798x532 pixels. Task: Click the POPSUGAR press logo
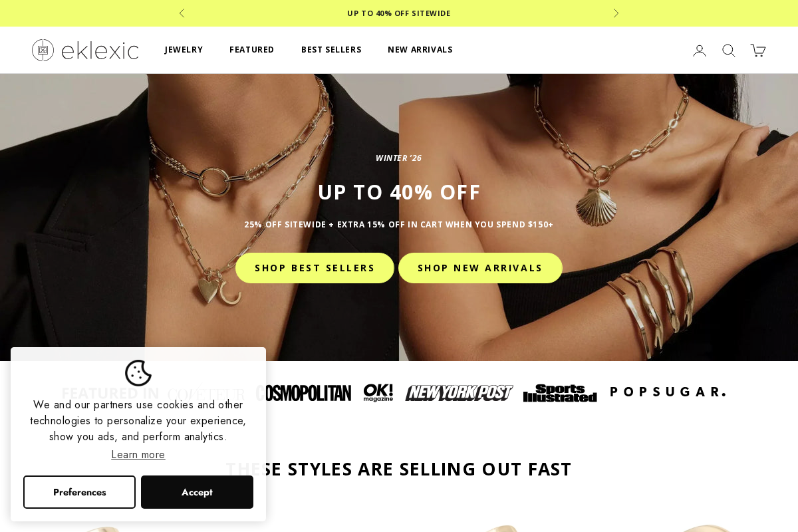coord(668,392)
